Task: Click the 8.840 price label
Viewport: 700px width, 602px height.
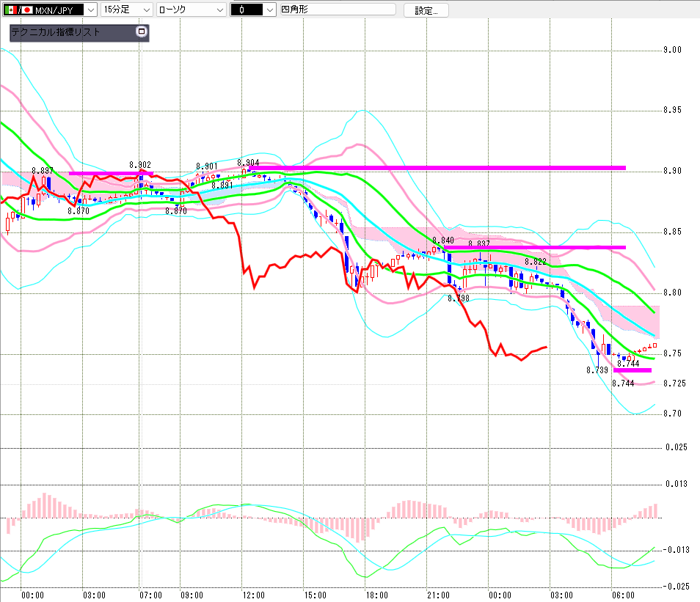Action: pos(443,240)
